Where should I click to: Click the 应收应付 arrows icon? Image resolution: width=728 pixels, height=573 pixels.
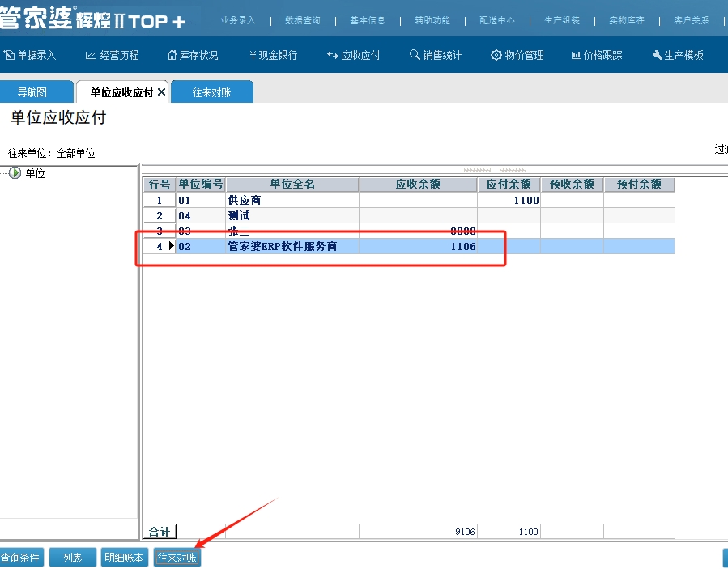point(333,55)
